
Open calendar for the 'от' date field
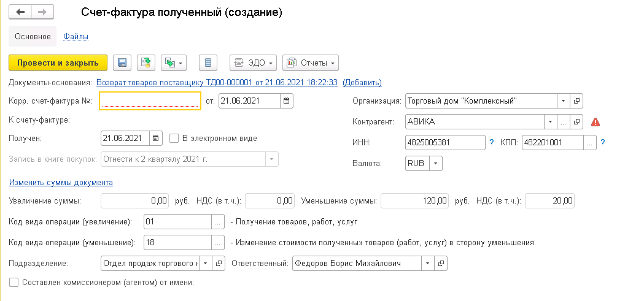point(287,101)
